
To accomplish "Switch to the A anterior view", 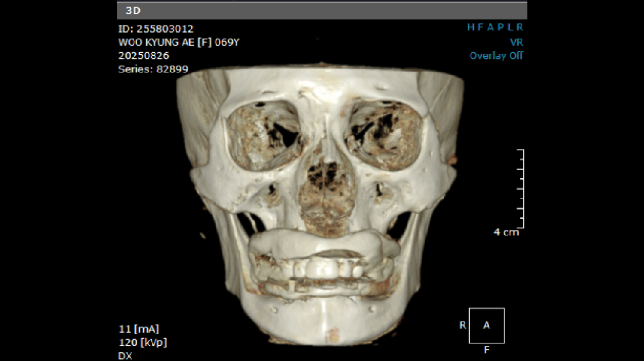I will pos(490,27).
